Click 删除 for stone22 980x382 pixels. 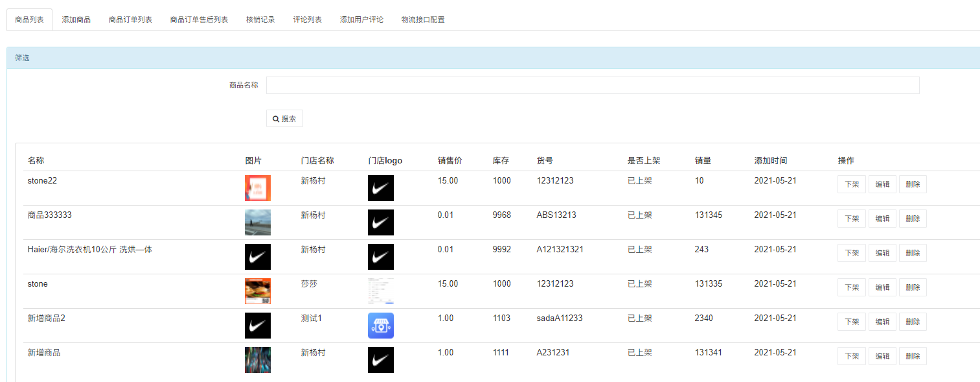(913, 184)
